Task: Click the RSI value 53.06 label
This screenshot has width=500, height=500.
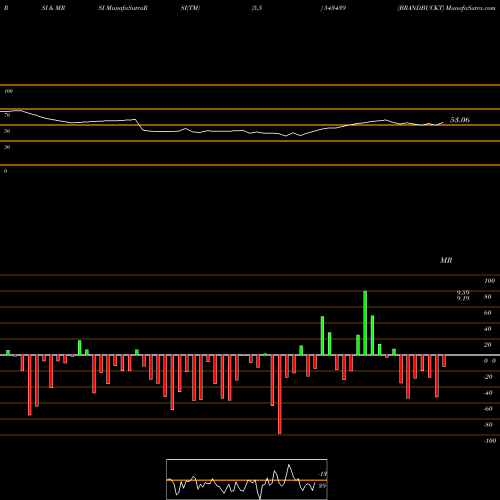Action: [x=460, y=120]
